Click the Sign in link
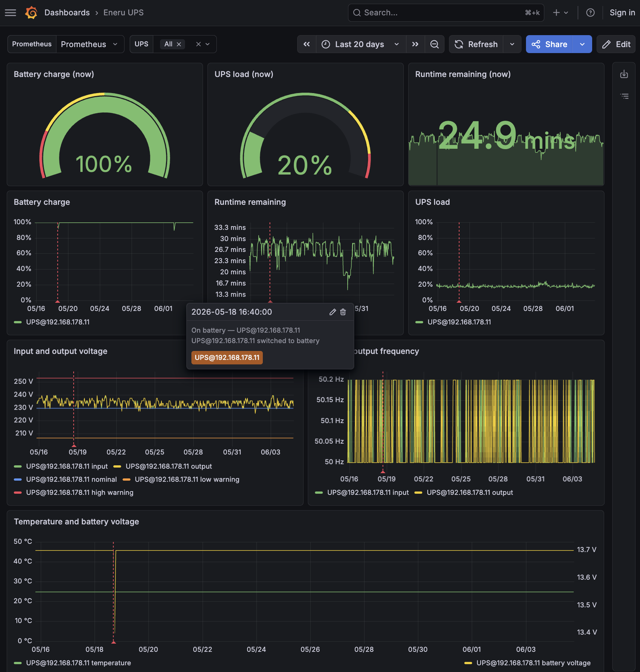This screenshot has height=672, width=640. [622, 13]
